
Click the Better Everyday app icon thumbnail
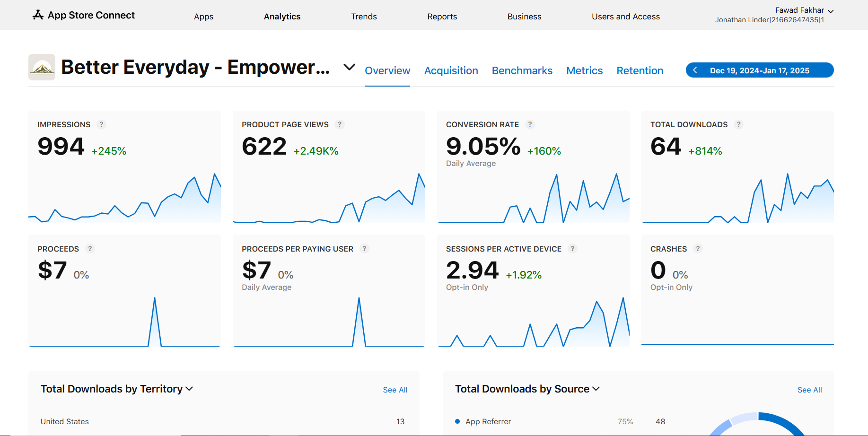click(x=42, y=67)
